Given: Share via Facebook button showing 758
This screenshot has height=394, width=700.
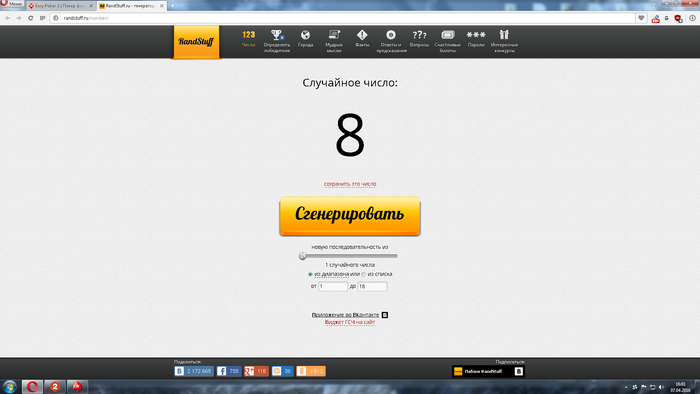Looking at the screenshot, I should (x=229, y=371).
